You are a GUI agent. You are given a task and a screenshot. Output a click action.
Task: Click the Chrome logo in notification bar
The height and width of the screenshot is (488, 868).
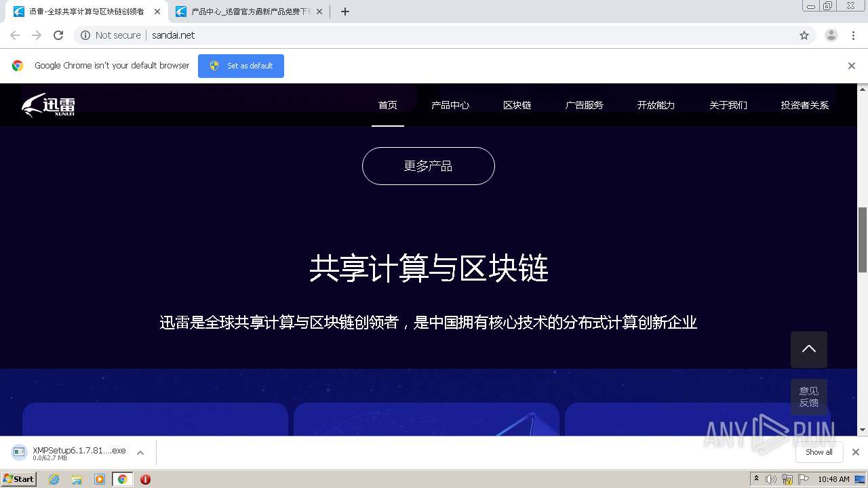[x=18, y=66]
